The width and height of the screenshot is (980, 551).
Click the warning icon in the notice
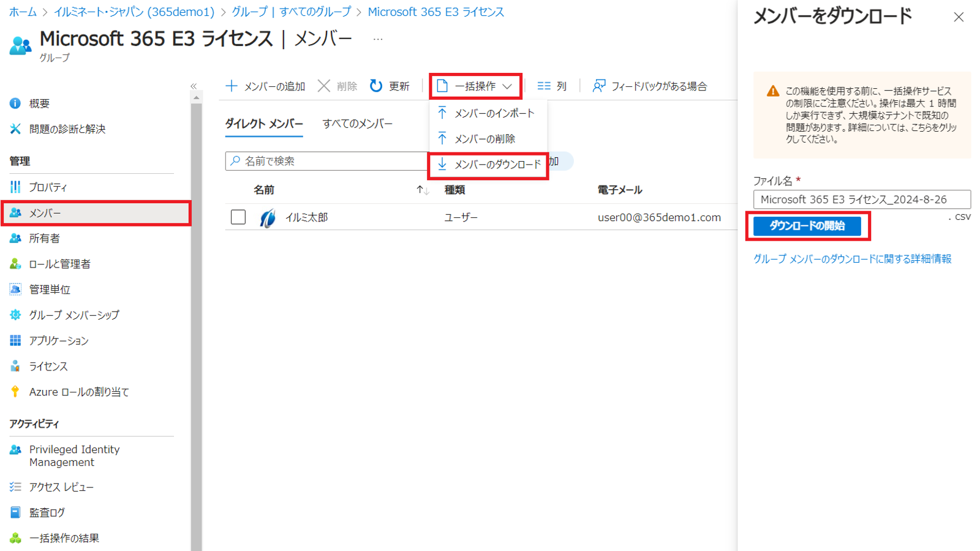[x=773, y=91]
